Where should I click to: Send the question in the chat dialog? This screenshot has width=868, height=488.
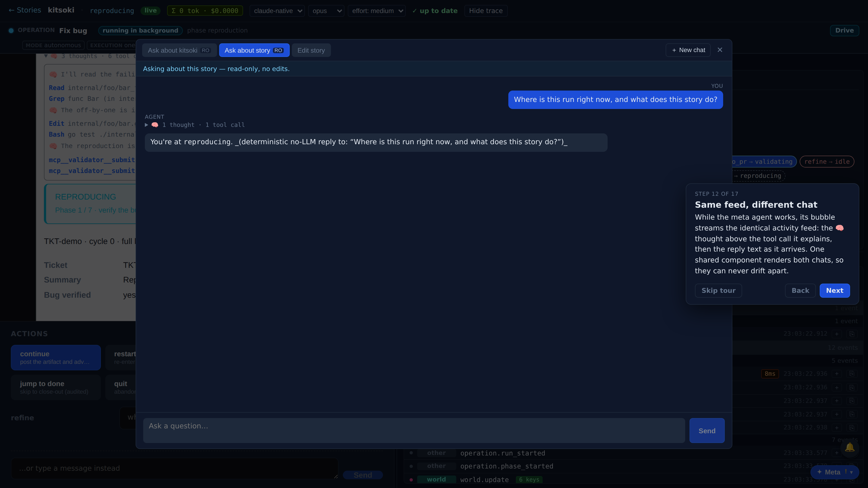click(707, 431)
